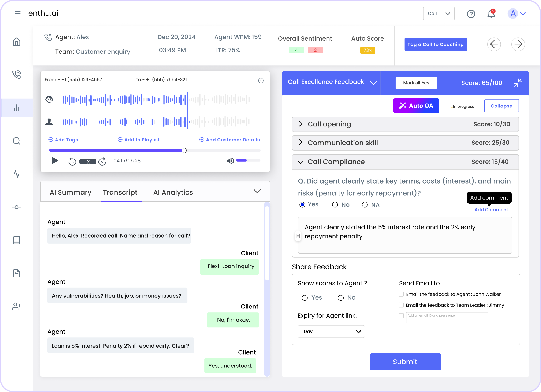Open the 1 Day expiry dropdown
Screen dimensions: 541x392
[331, 331]
